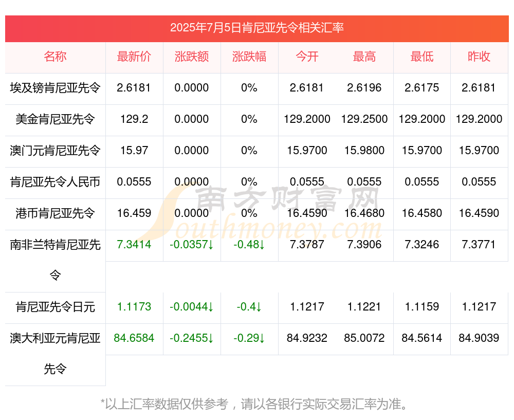This screenshot has height=420, width=514.
Task: Click green latest price 7.3414
Action: tap(134, 245)
